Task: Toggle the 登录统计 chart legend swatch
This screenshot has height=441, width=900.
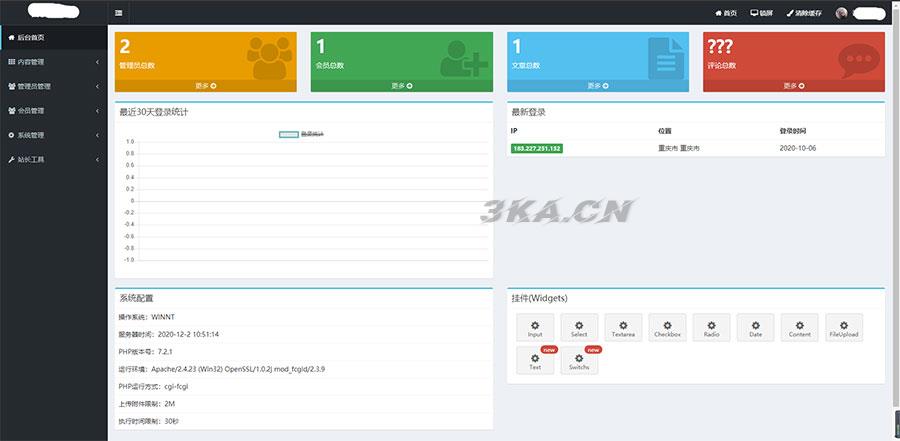Action: [288, 134]
